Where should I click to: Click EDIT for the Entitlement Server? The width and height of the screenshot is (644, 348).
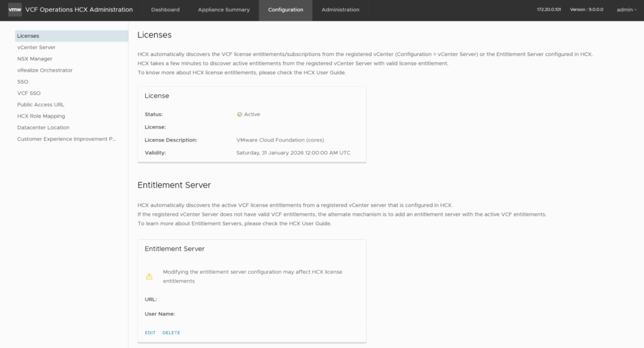(150, 333)
